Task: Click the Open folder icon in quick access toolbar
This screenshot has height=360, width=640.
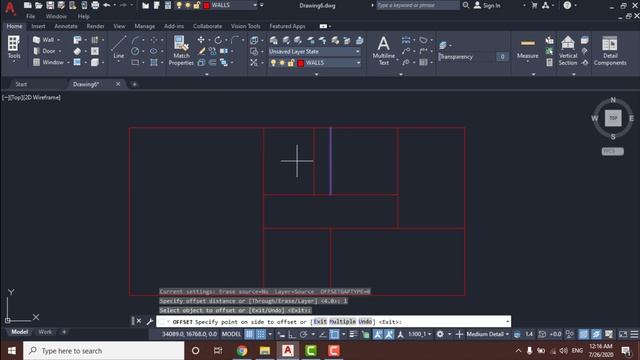Action: tap(39, 5)
